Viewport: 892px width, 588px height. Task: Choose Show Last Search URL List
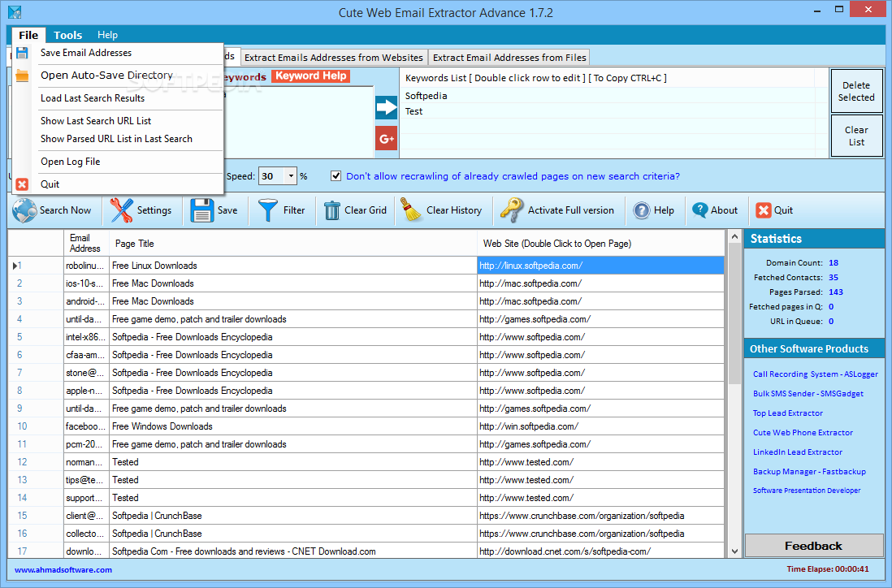point(96,121)
